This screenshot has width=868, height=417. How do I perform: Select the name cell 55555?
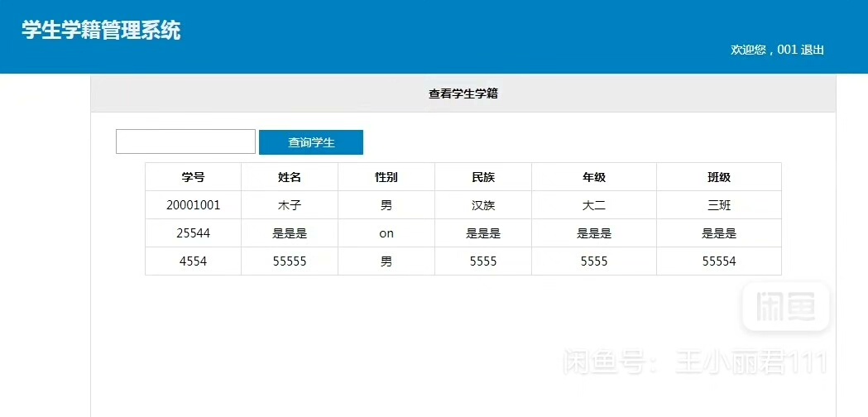pyautogui.click(x=290, y=261)
